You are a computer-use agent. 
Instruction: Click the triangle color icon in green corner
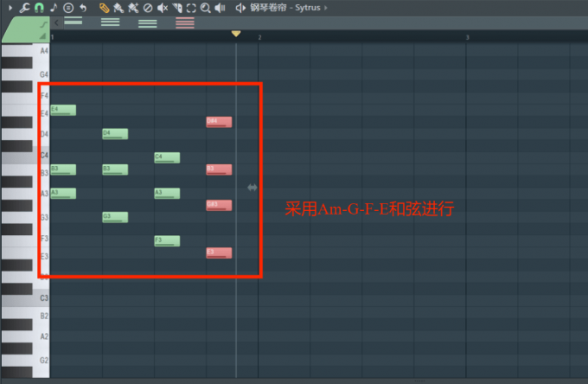tap(42, 36)
